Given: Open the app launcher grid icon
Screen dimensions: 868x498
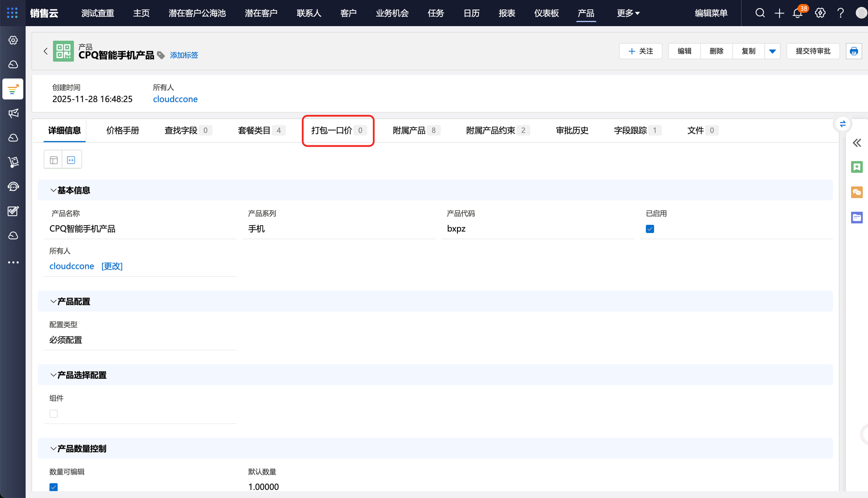Looking at the screenshot, I should tap(12, 13).
